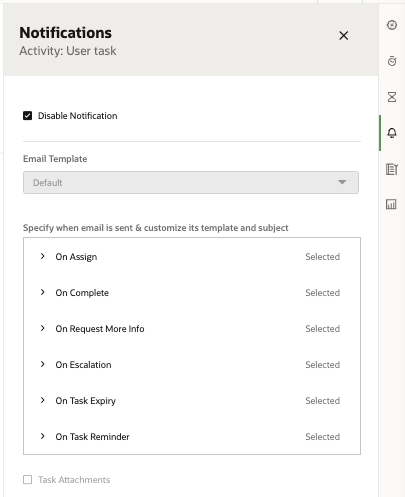
Task: Click Selected status for On Task Reminder
Action: [x=323, y=437]
